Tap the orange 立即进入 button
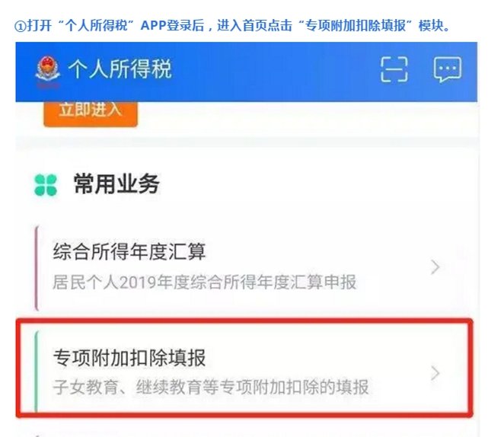 tap(91, 113)
